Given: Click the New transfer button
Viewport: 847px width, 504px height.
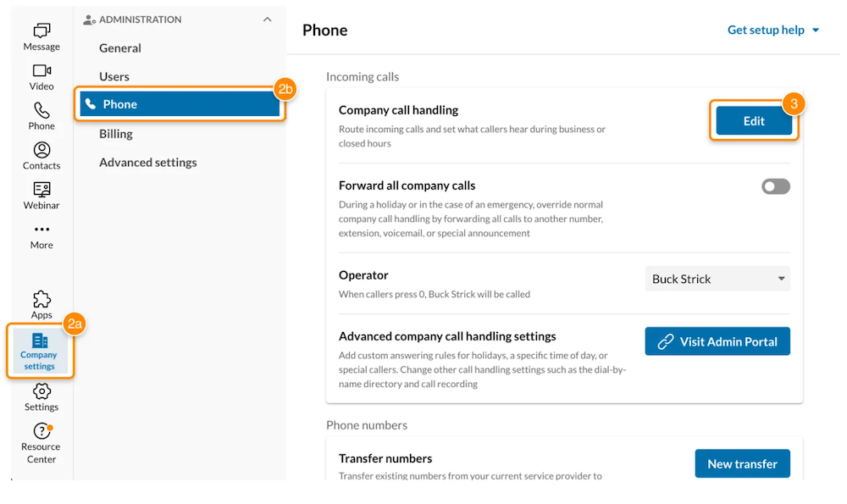Looking at the screenshot, I should click(742, 464).
